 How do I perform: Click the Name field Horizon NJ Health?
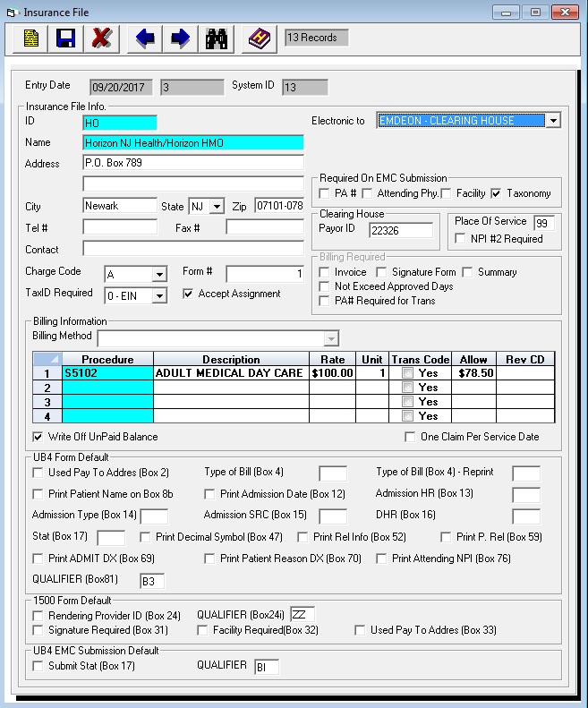point(193,142)
